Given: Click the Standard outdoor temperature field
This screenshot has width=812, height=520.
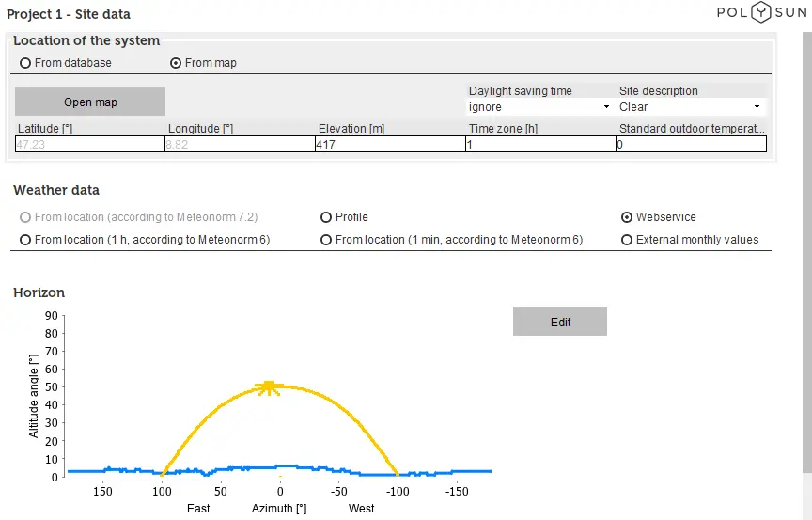Looking at the screenshot, I should pyautogui.click(x=691, y=145).
